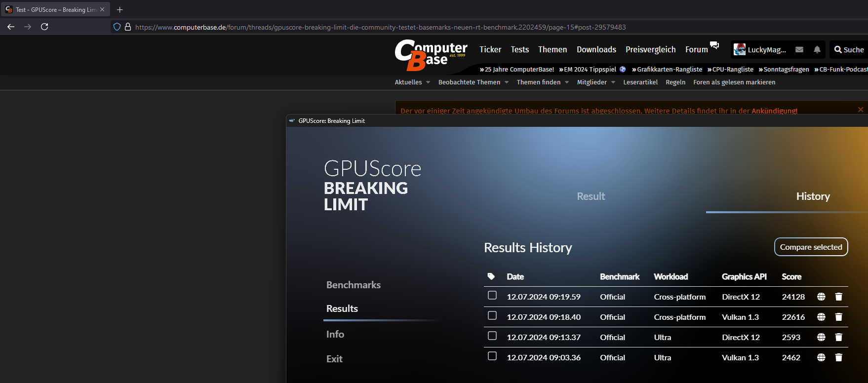Open the Leserartikel link
Viewport: 868px width, 383px height.
coord(640,82)
